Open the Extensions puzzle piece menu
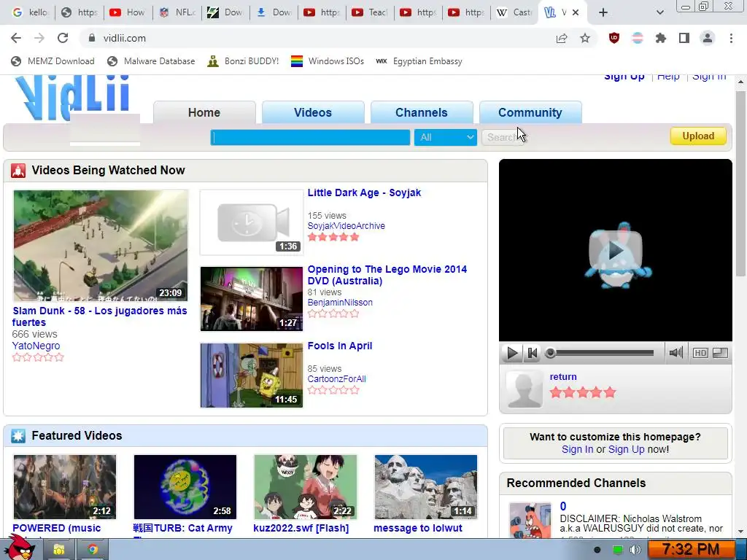Image resolution: width=747 pixels, height=560 pixels. click(661, 38)
